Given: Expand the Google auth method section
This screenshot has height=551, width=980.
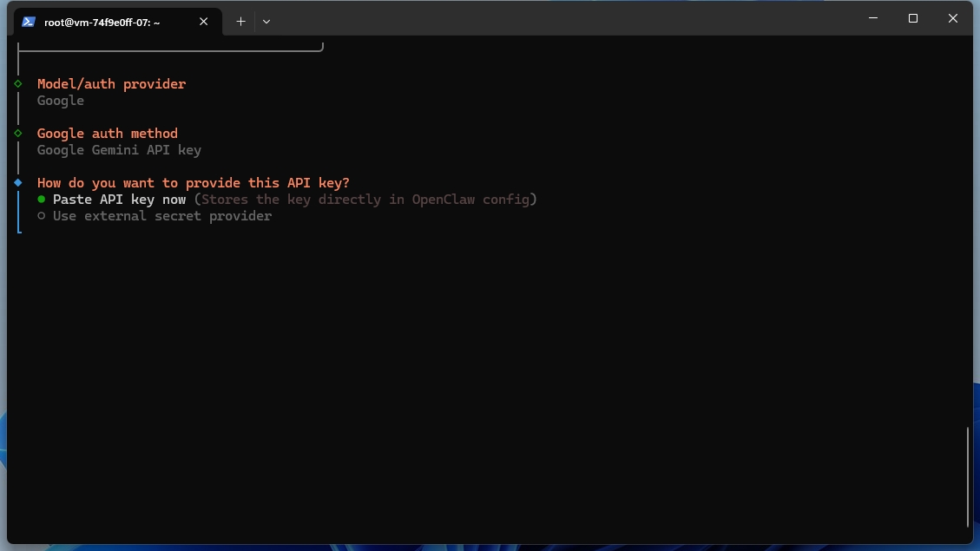Looking at the screenshot, I should (107, 133).
